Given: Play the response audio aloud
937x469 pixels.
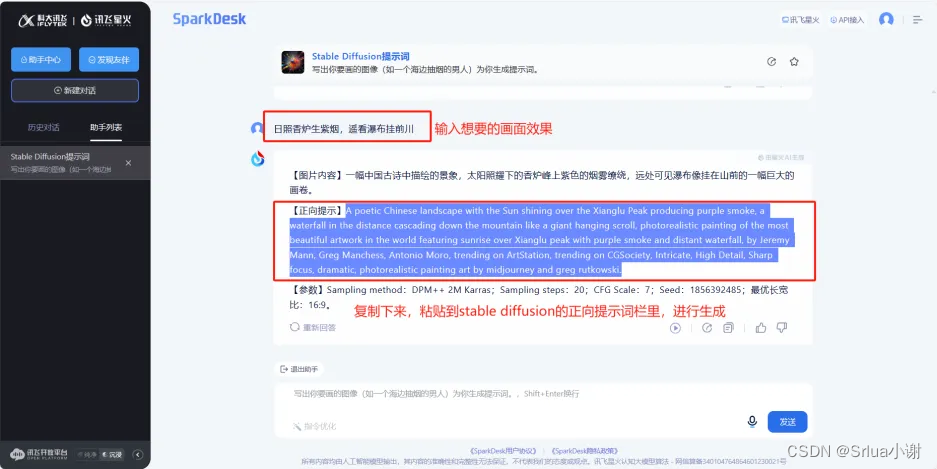Looking at the screenshot, I should coord(675,327).
